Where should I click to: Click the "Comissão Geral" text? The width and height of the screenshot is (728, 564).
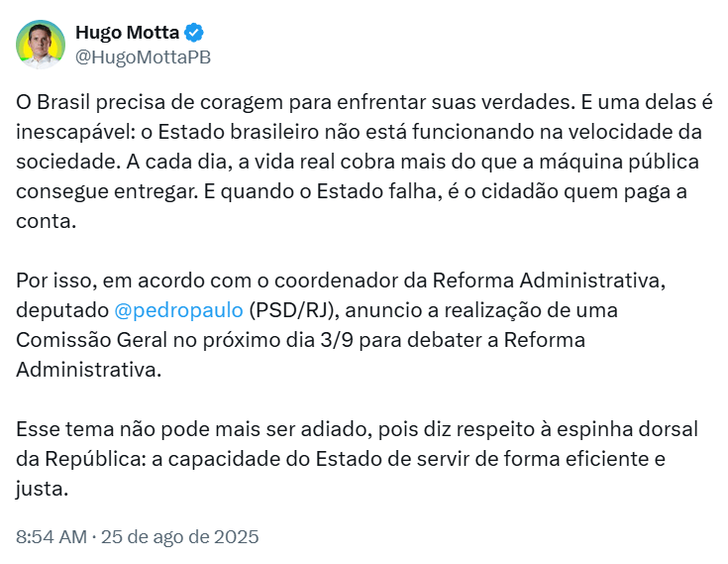tap(91, 340)
